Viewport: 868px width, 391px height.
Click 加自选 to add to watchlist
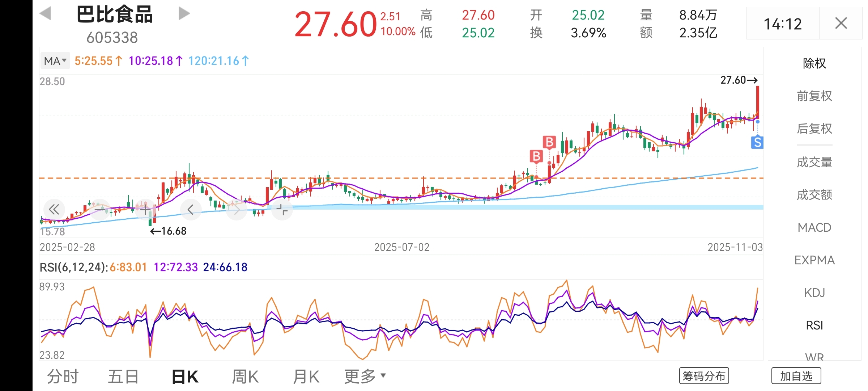[796, 376]
